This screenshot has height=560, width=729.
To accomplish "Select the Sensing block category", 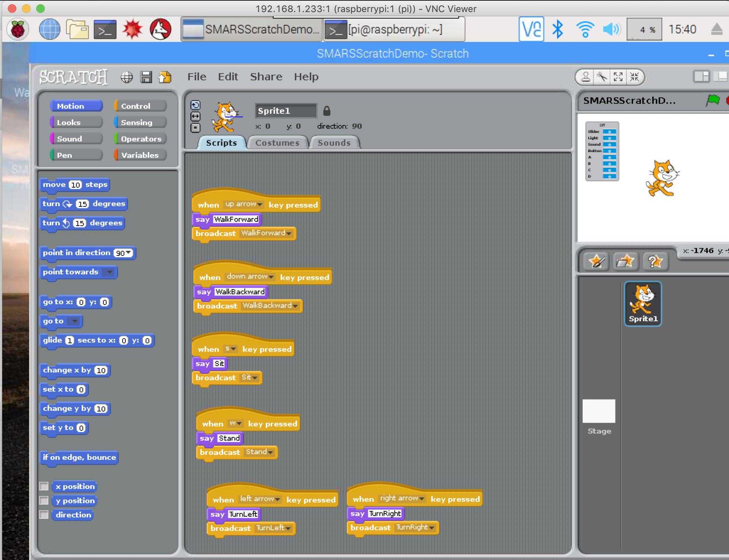I will (x=140, y=122).
